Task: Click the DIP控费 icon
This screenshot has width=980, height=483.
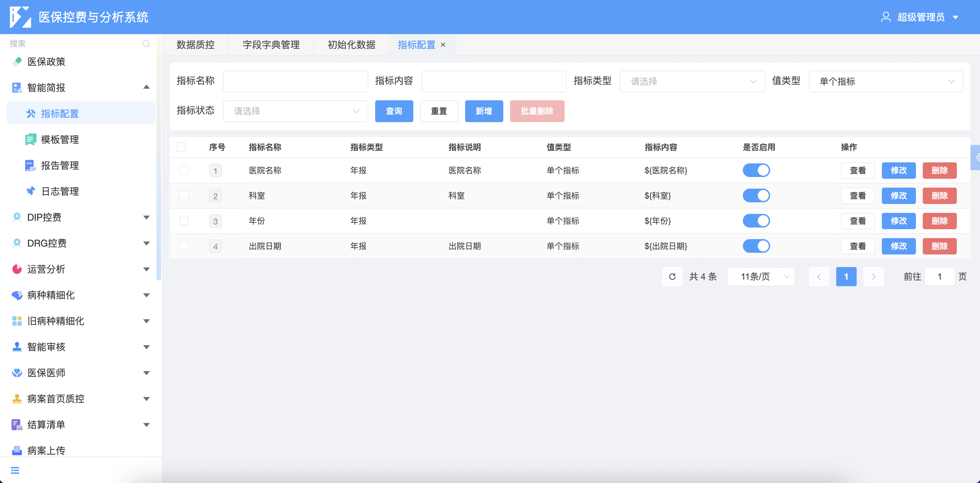Action: click(x=17, y=217)
